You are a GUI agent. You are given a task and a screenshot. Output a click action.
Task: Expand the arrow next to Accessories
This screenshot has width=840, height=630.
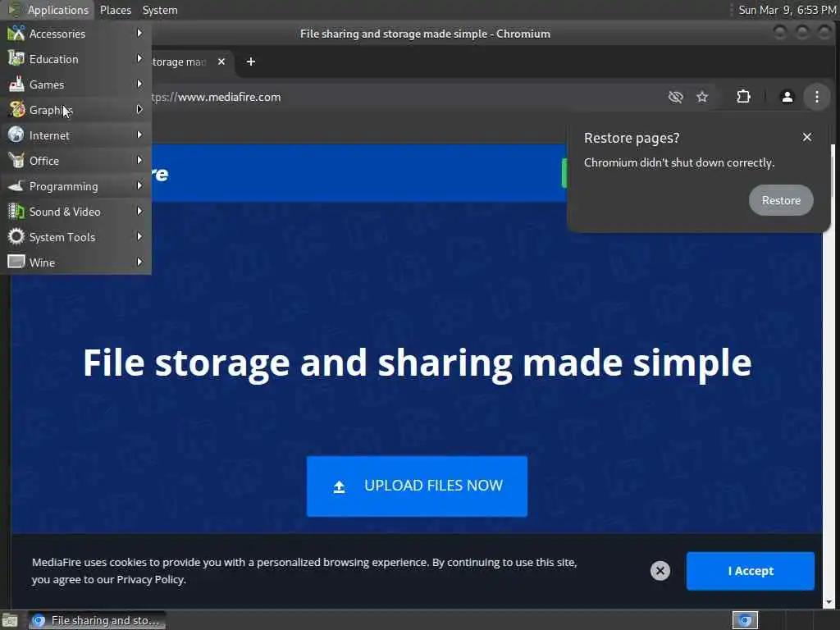(x=139, y=33)
